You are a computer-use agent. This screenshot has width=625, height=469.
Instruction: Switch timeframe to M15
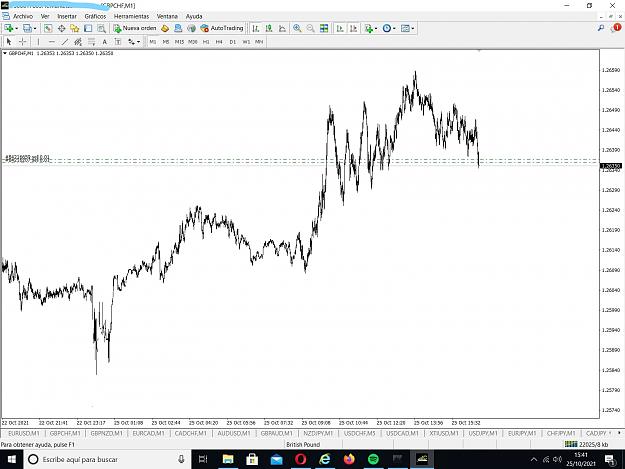pos(179,42)
